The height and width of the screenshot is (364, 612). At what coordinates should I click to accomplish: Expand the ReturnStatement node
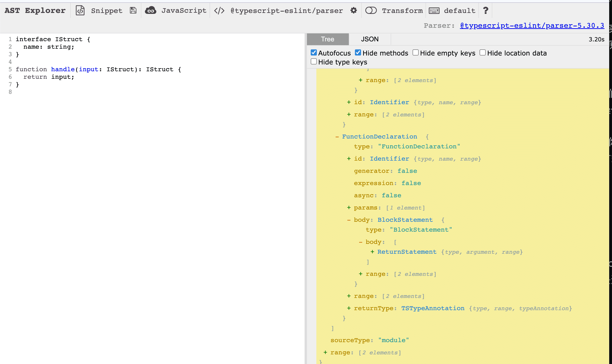pos(372,252)
